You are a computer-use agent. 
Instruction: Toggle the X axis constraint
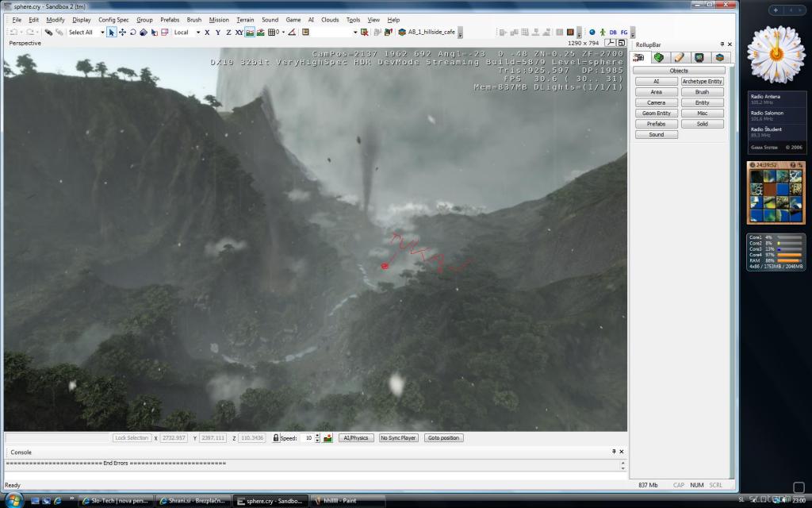click(x=207, y=32)
